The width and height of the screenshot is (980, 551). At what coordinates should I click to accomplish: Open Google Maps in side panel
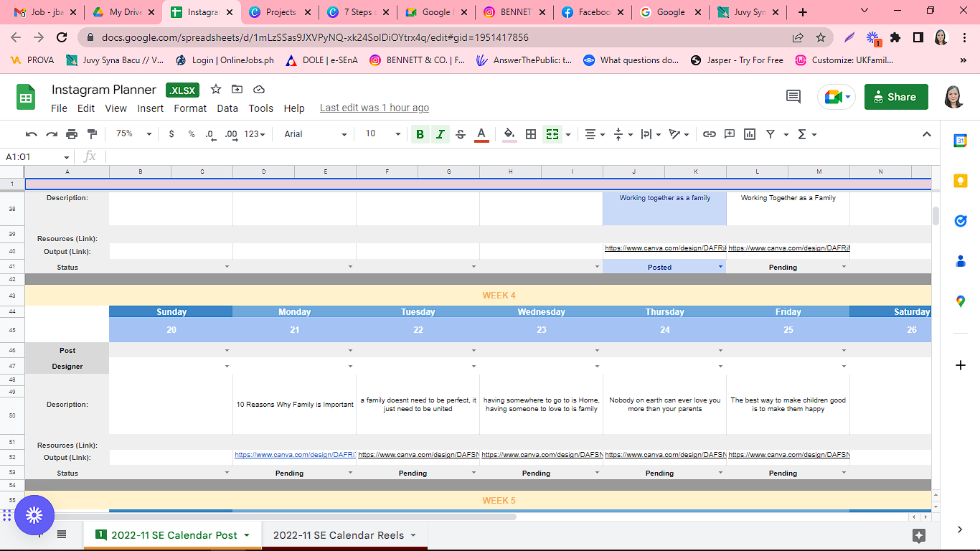click(x=961, y=301)
